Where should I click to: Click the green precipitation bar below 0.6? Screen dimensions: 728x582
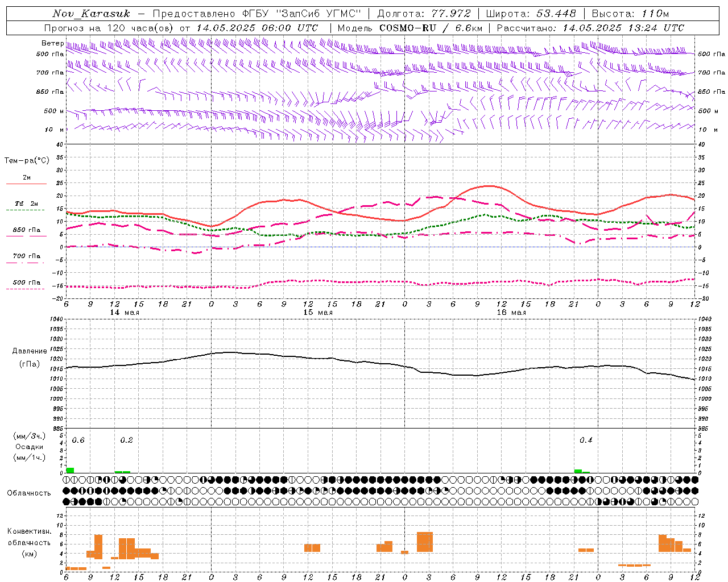click(70, 470)
